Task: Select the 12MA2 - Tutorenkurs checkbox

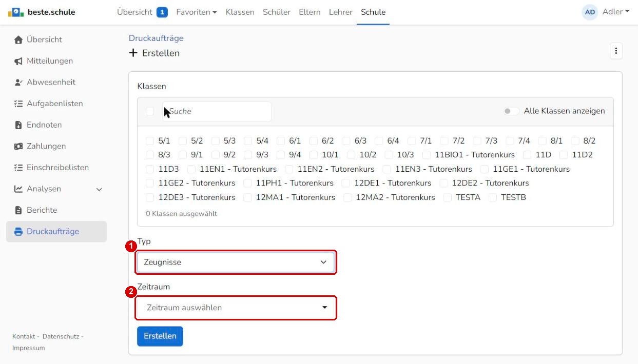Action: [347, 197]
